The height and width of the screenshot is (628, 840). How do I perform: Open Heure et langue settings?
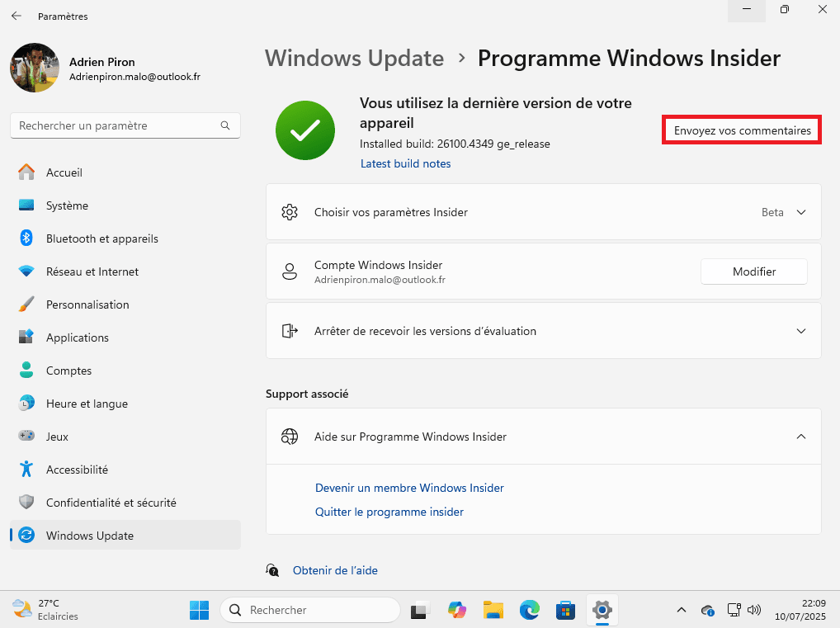125,404
